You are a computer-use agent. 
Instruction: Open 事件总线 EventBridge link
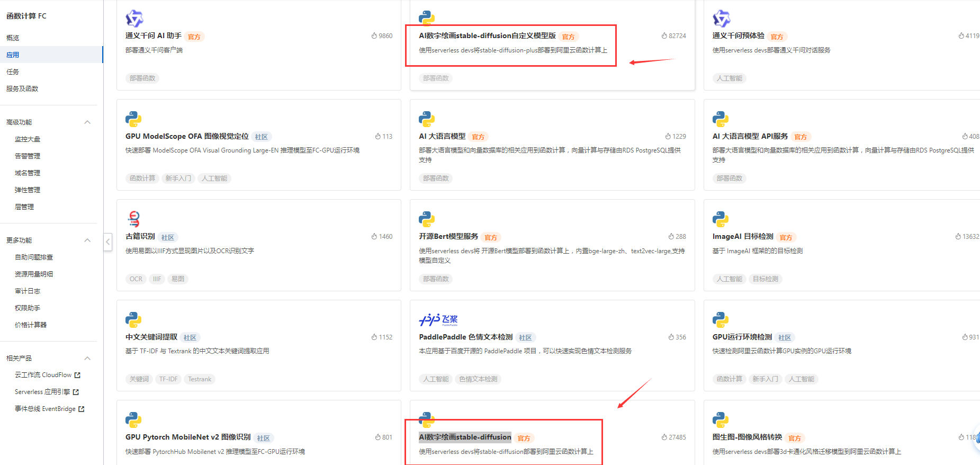(x=45, y=409)
